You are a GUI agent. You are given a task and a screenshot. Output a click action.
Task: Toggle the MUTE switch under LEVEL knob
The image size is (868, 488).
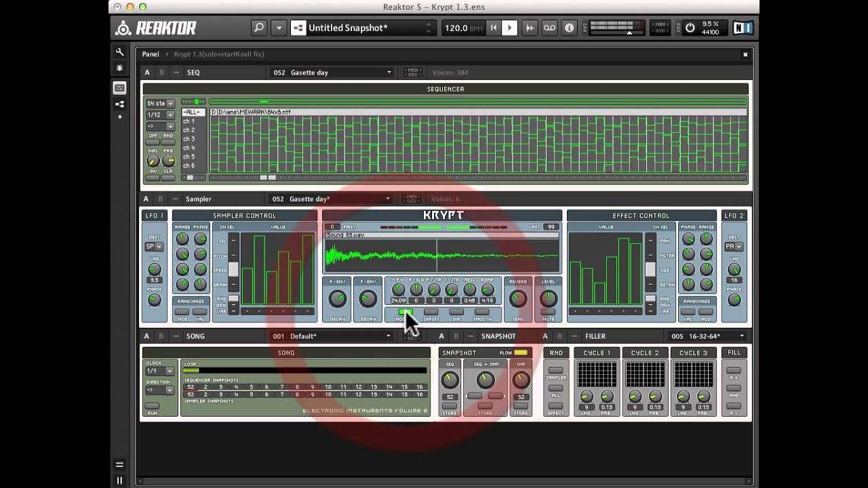click(549, 312)
